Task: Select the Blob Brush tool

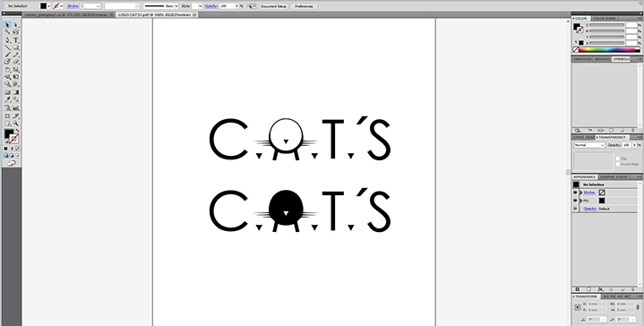Action: (7, 62)
